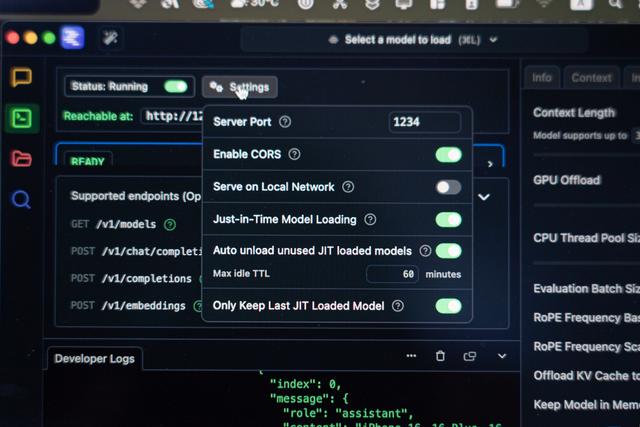Clear developer logs with trash icon
640x427 pixels.
440,356
